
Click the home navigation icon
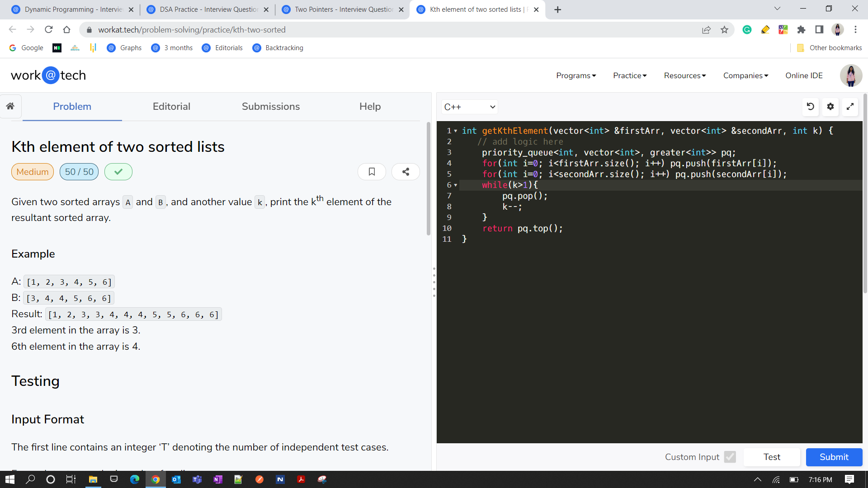10,106
